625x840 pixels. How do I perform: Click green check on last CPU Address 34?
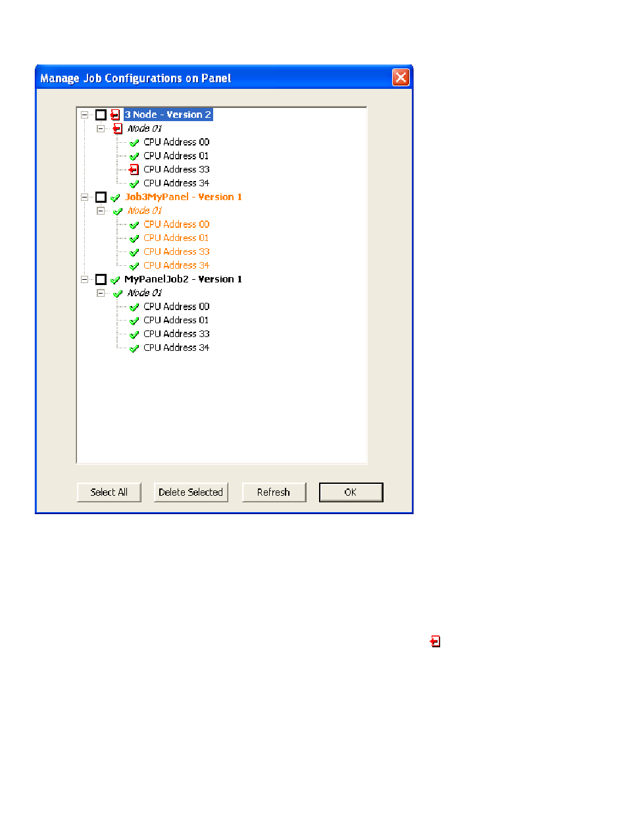tap(134, 348)
